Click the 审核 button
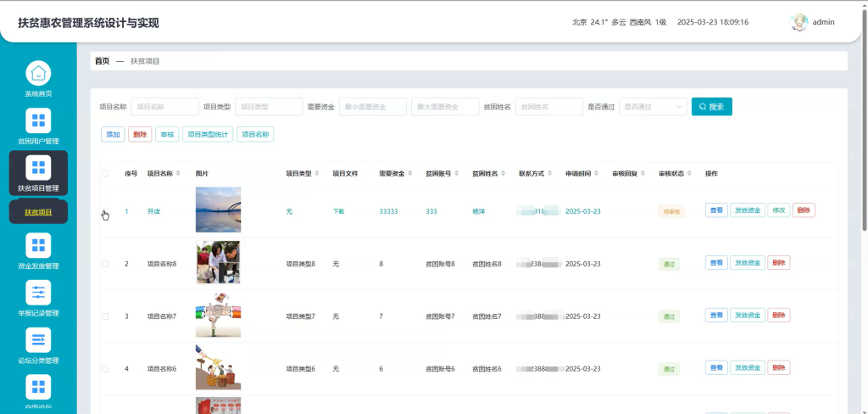 click(167, 134)
